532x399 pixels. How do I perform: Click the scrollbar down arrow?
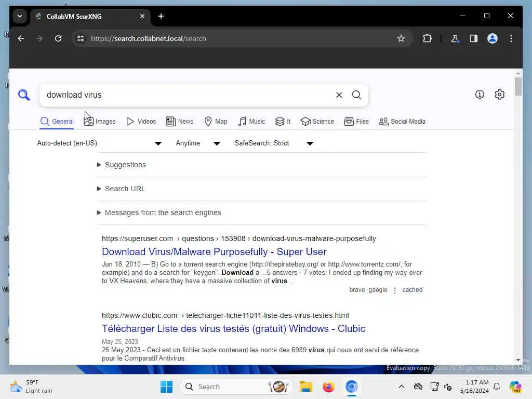pyautogui.click(x=518, y=360)
